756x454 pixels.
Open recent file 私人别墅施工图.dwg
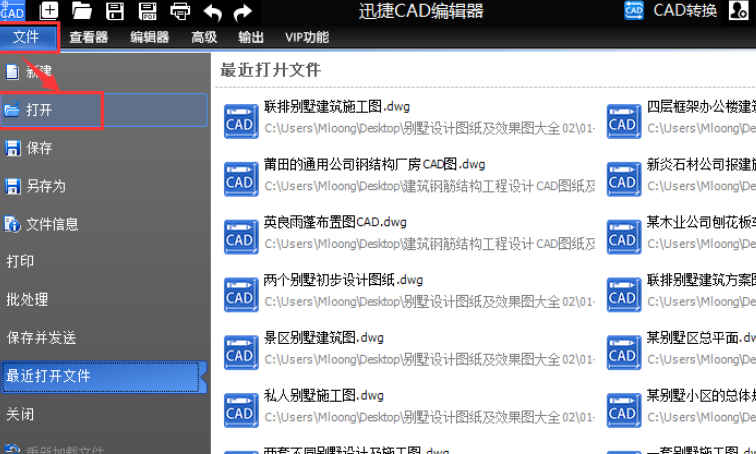pyautogui.click(x=324, y=396)
